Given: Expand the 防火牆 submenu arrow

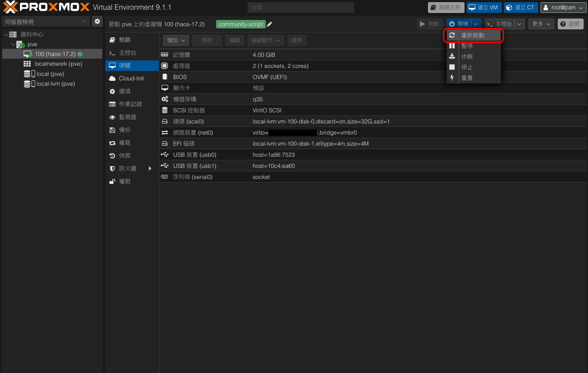Looking at the screenshot, I should pyautogui.click(x=150, y=169).
